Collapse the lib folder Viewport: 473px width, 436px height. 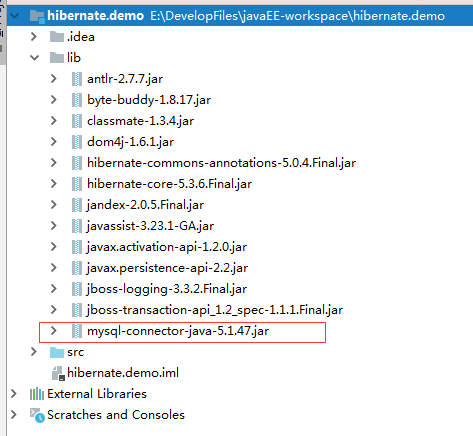[x=35, y=58]
